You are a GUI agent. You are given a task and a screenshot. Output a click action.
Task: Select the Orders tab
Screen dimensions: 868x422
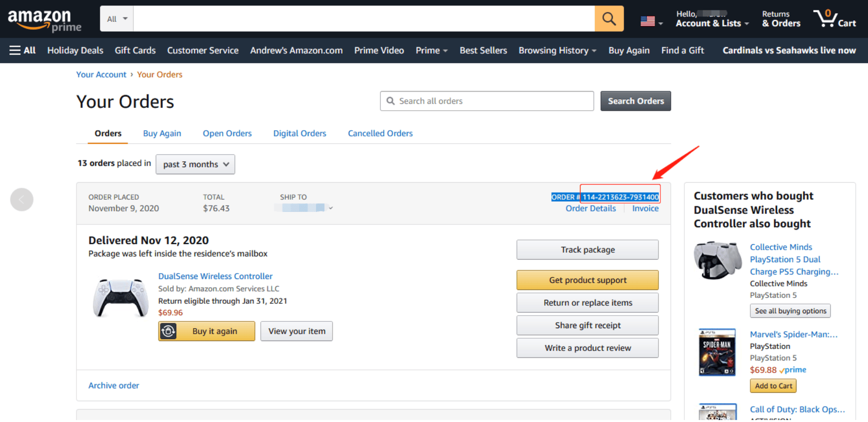pyautogui.click(x=108, y=133)
